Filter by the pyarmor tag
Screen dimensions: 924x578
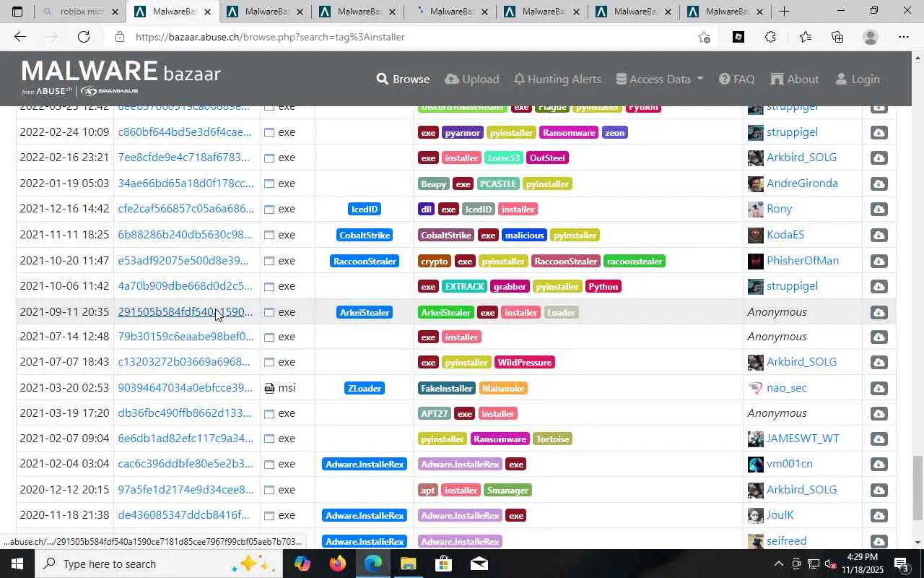pyautogui.click(x=463, y=133)
